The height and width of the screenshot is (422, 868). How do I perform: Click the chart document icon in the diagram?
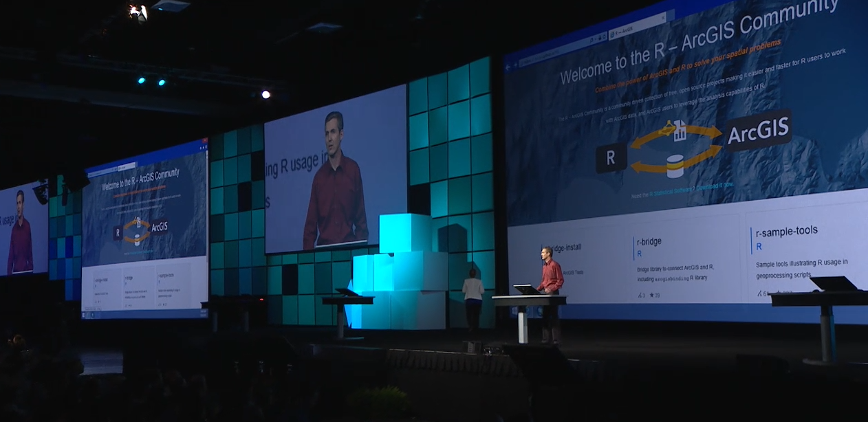click(x=680, y=131)
